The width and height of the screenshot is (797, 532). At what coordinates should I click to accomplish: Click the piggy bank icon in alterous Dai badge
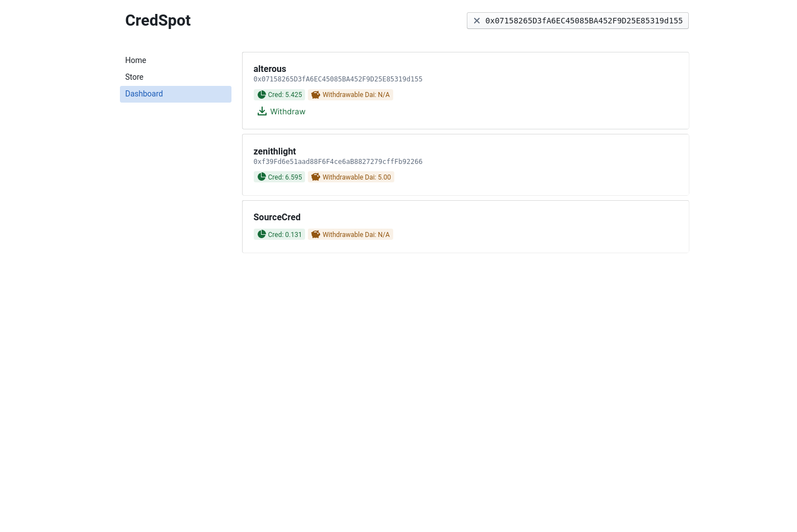(316, 95)
